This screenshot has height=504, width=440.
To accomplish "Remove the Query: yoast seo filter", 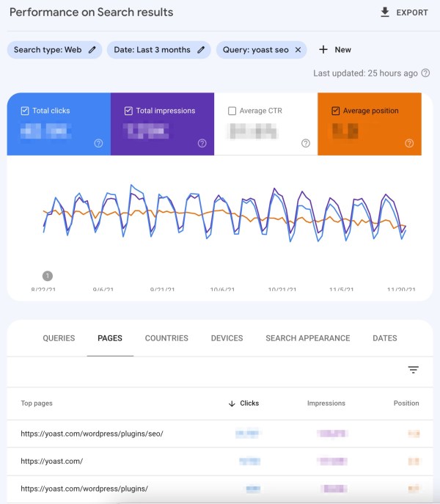I will tap(298, 50).
